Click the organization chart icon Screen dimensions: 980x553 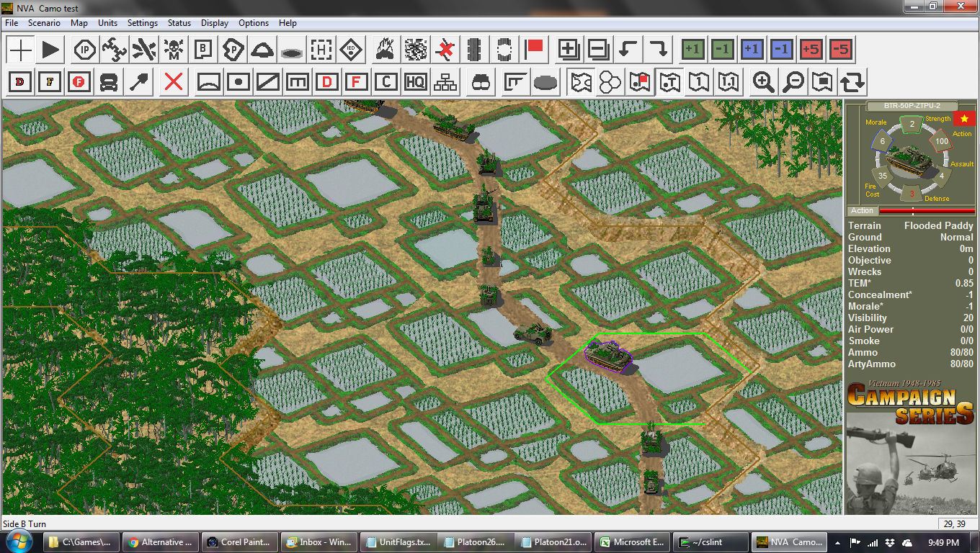point(445,82)
